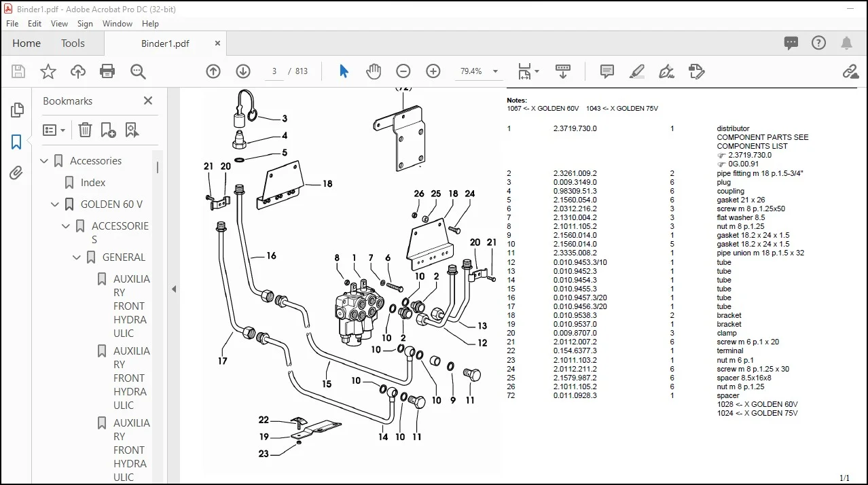Go to next page arrow
This screenshot has width=868, height=485.
click(243, 71)
